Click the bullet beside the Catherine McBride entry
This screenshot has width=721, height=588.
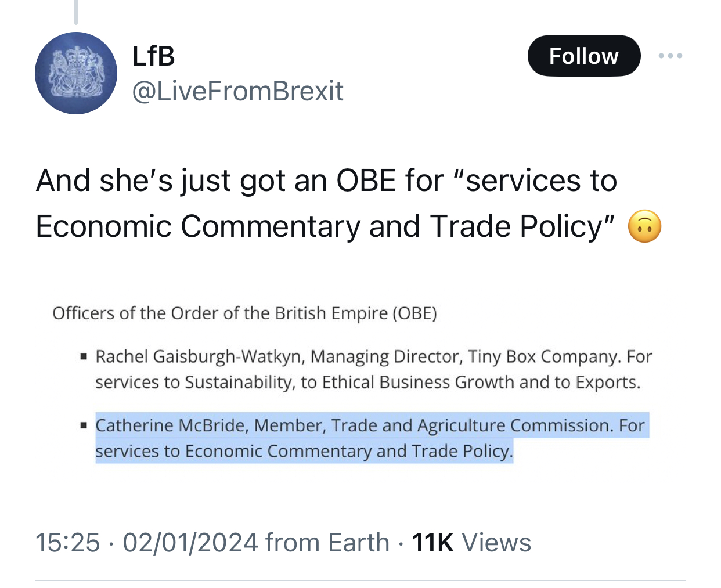coord(84,425)
